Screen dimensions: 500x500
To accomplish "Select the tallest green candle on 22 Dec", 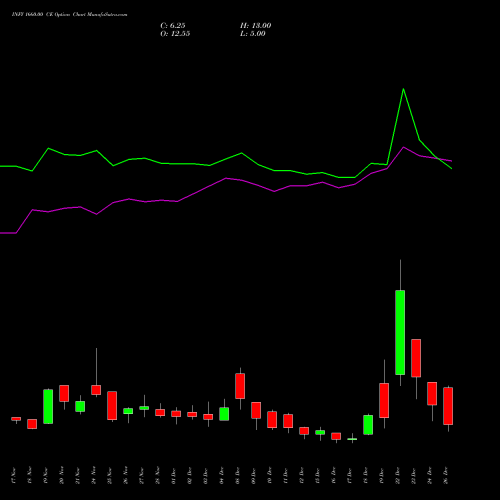I will tap(400, 332).
